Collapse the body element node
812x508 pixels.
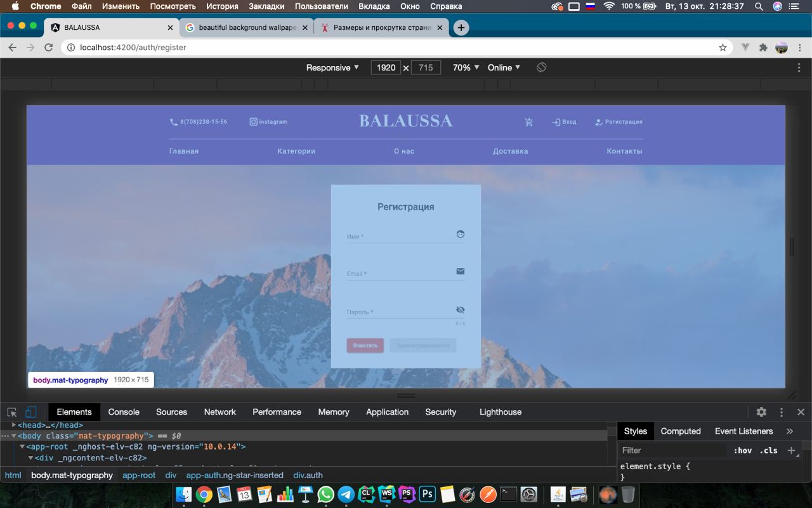coord(14,436)
